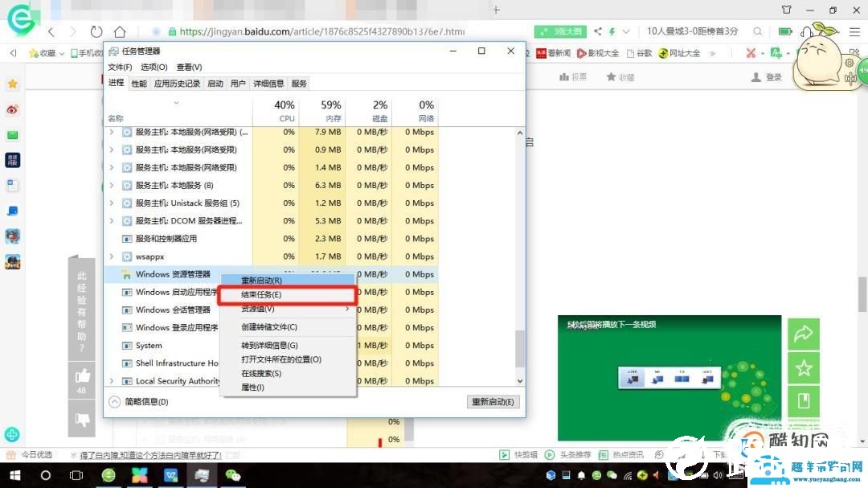Select 转到详细信息(G) menu entry
This screenshot has height=488, width=868.
pyautogui.click(x=287, y=345)
